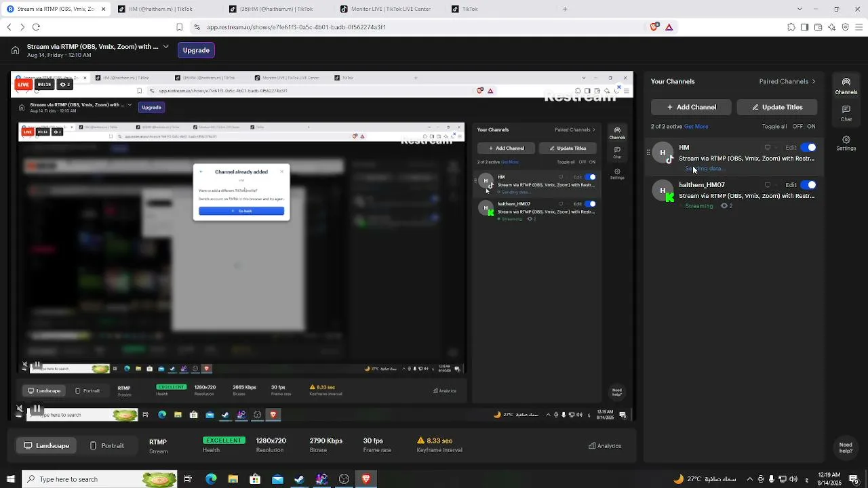Screen dimensions: 868x488
Task: Click the Windows taskbar search box
Action: pos(99,479)
